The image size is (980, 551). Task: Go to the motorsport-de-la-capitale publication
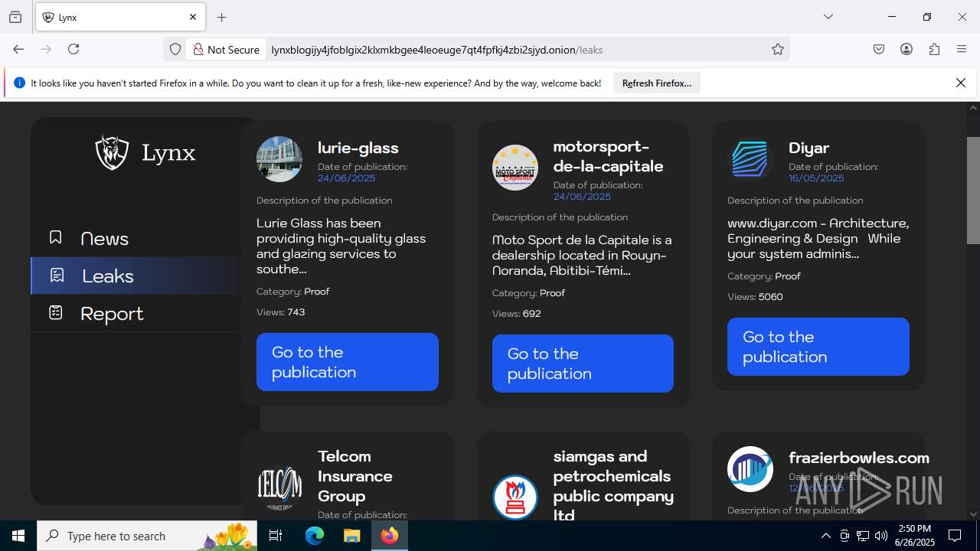583,364
